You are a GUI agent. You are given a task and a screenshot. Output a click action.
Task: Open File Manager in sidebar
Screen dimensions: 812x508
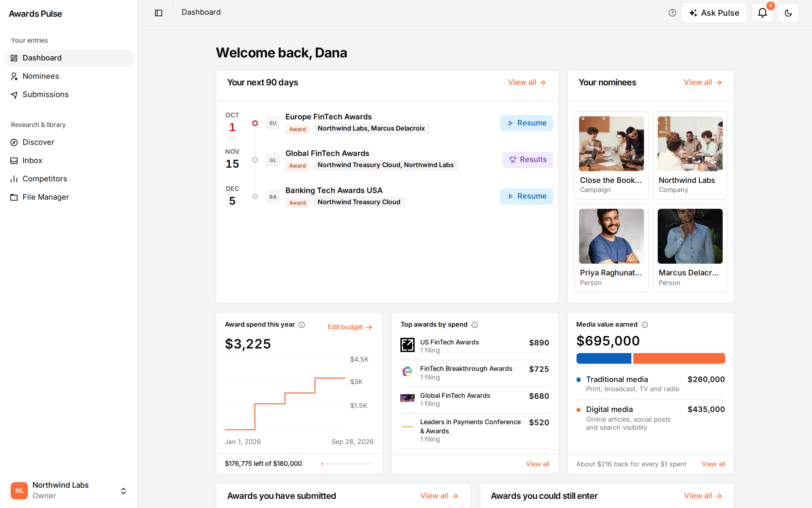tap(69, 197)
